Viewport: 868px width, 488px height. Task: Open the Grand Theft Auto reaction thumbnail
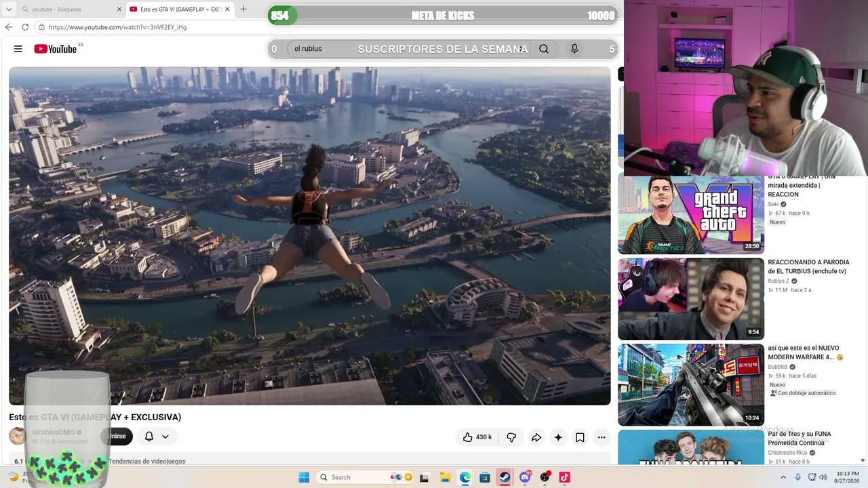tap(691, 215)
